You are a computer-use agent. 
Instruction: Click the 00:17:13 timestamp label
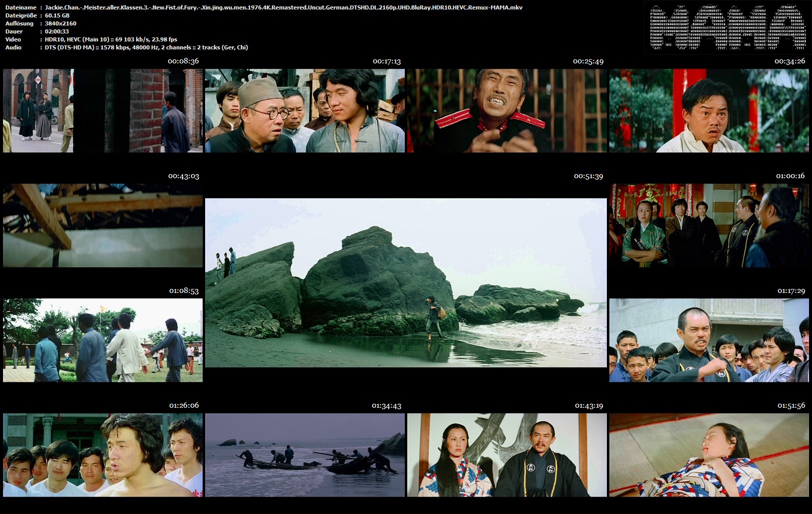tap(387, 61)
